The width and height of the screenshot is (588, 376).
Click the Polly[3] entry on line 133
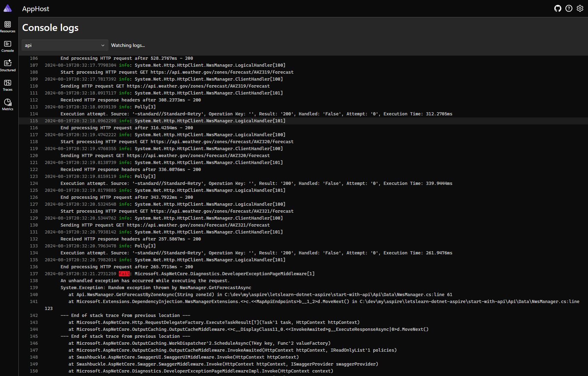pyautogui.click(x=145, y=246)
